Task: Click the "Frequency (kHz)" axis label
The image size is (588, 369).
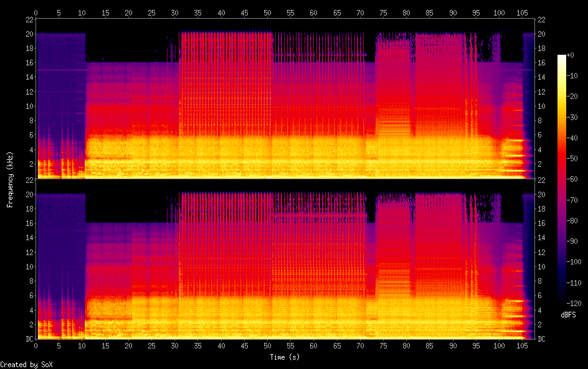Action: (x=10, y=179)
